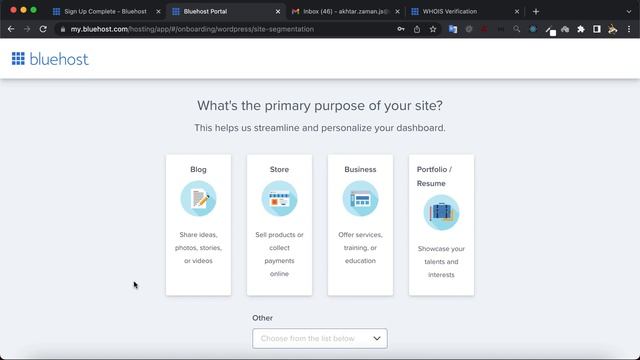This screenshot has width=640, height=360.
Task: Close the Sign Up Complete tab
Action: point(158,11)
